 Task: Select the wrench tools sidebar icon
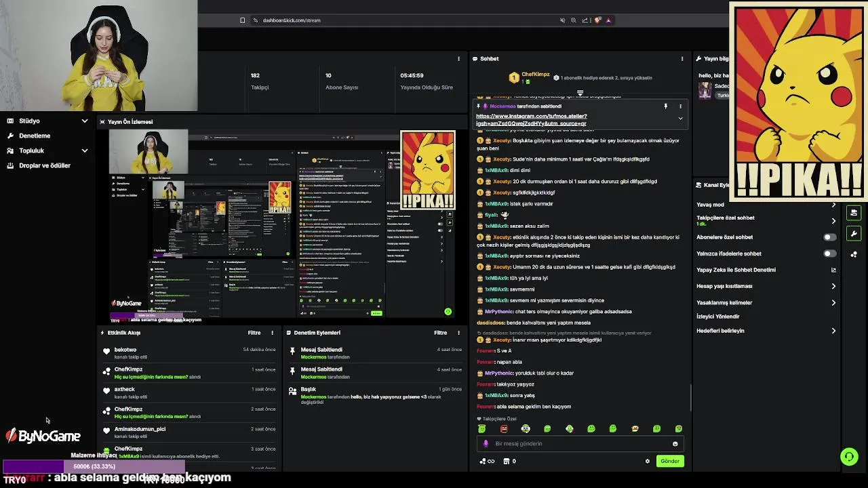click(854, 234)
